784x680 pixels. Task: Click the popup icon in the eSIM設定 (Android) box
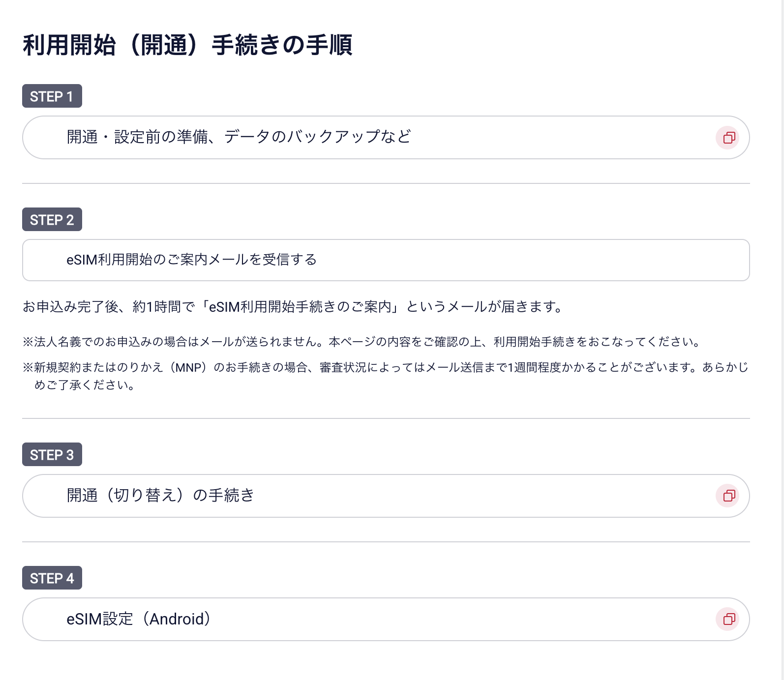point(728,619)
